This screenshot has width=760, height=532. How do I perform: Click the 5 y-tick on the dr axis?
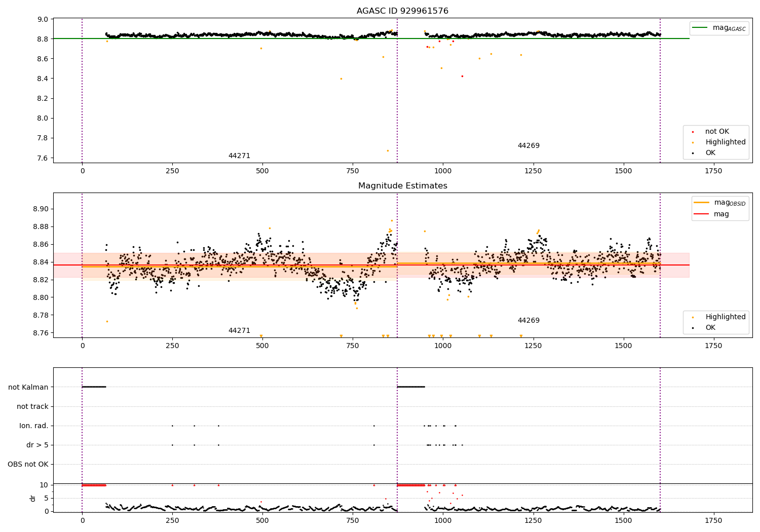click(46, 498)
